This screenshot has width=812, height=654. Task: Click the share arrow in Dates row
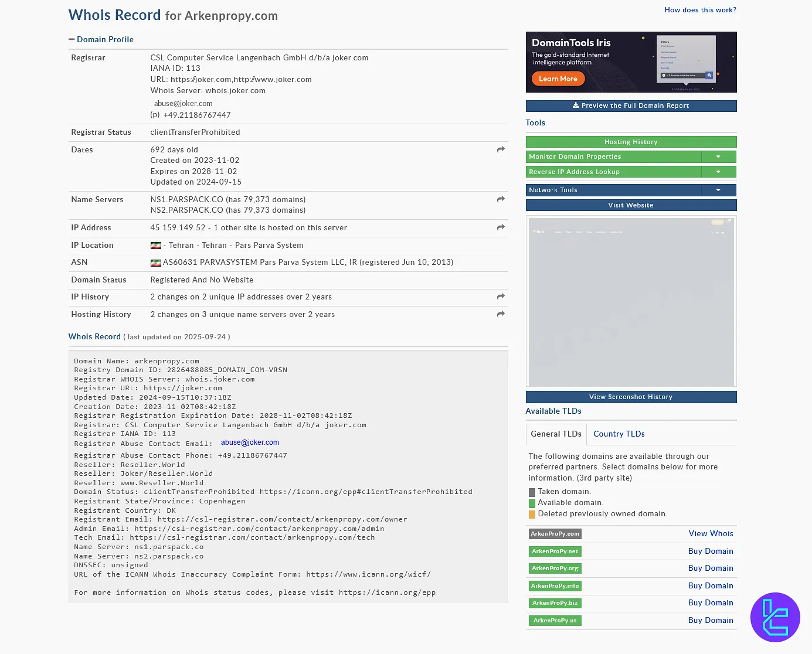pyautogui.click(x=501, y=150)
